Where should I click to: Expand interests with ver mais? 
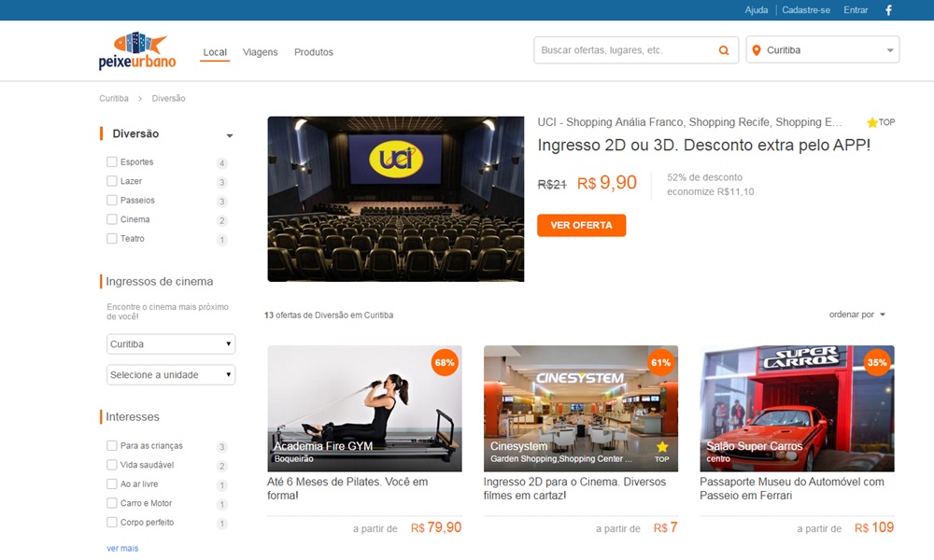point(122,548)
